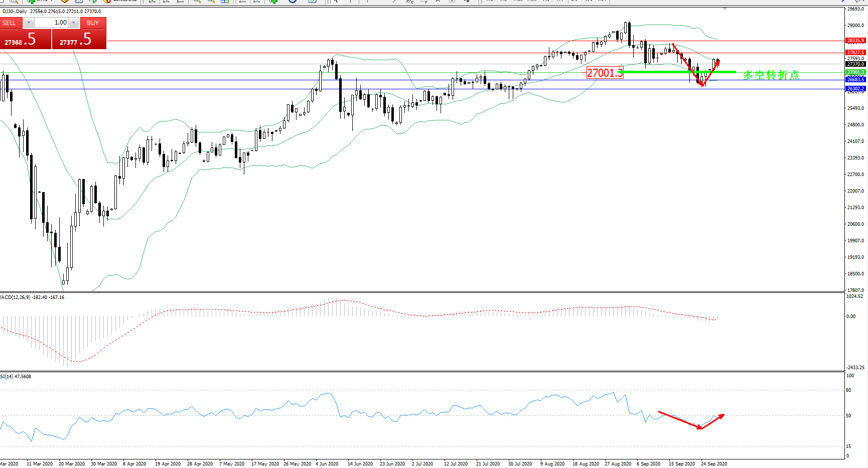868x468 pixels.
Task: Select the green 多空转折点 text annotation
Action: point(771,75)
